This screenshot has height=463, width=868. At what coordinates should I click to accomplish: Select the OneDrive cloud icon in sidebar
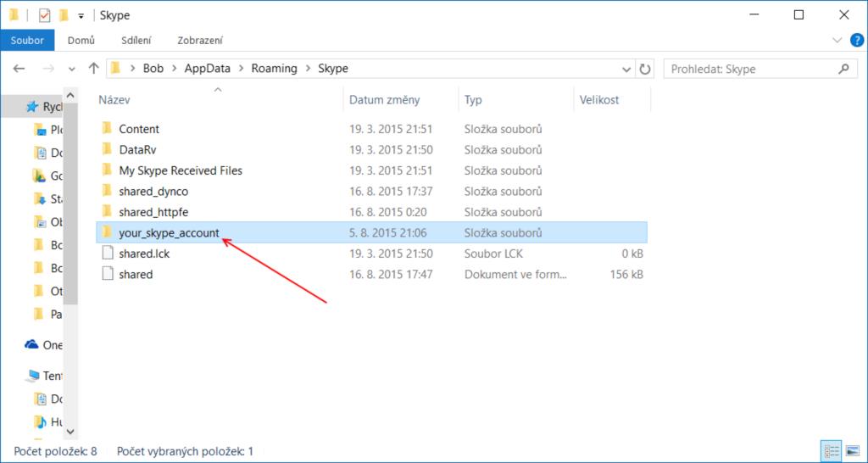(x=32, y=344)
